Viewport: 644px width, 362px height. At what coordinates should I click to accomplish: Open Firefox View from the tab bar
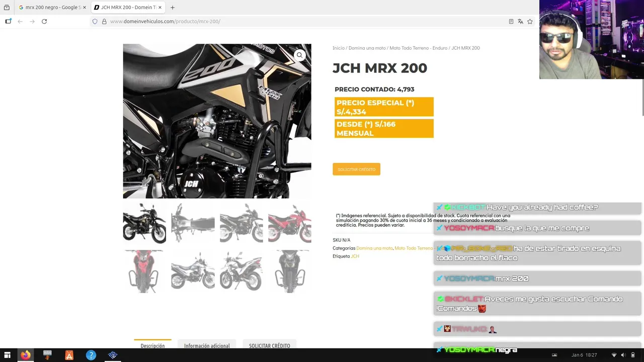[7, 8]
